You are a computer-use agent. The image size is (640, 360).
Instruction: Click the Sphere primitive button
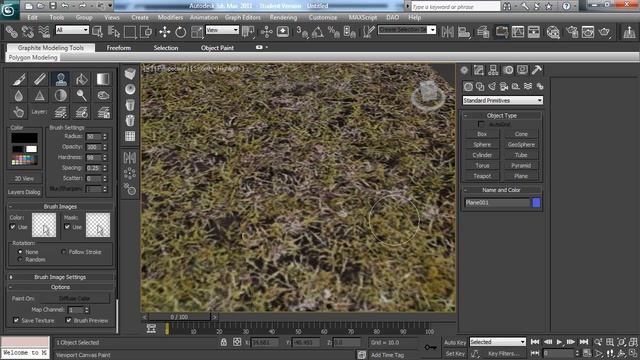(x=482, y=144)
